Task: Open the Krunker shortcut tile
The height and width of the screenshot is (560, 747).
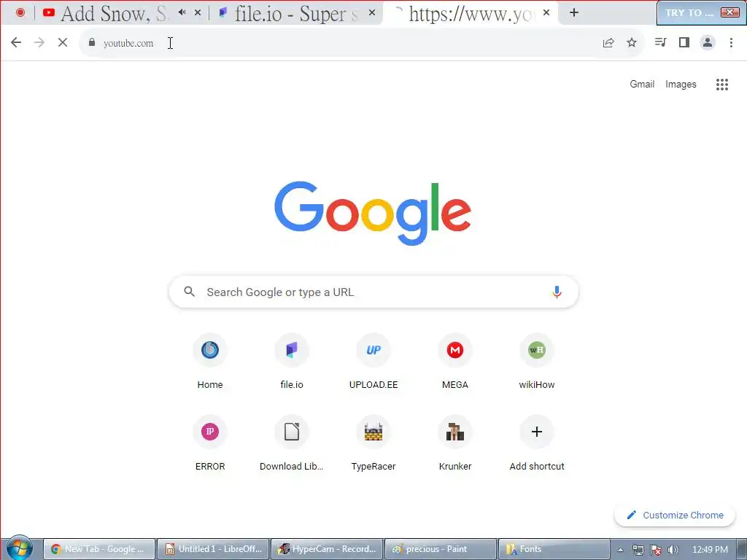Action: (x=455, y=443)
